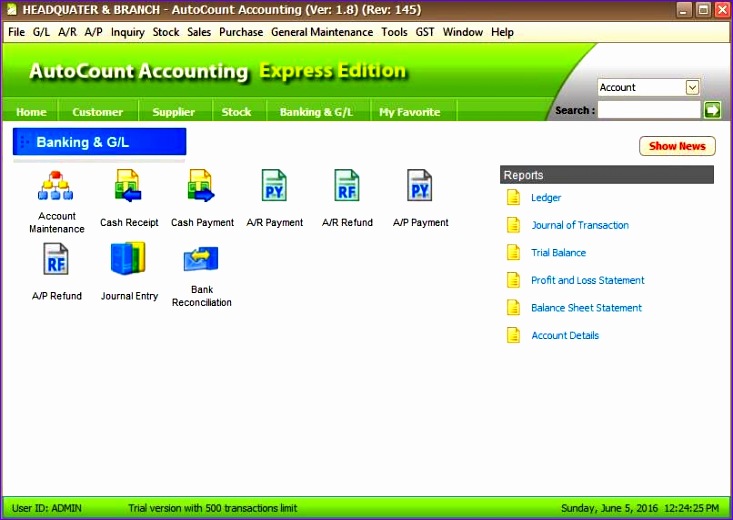Screen dimensions: 733x520
Task: Open the Ledger report link
Action: 546,198
